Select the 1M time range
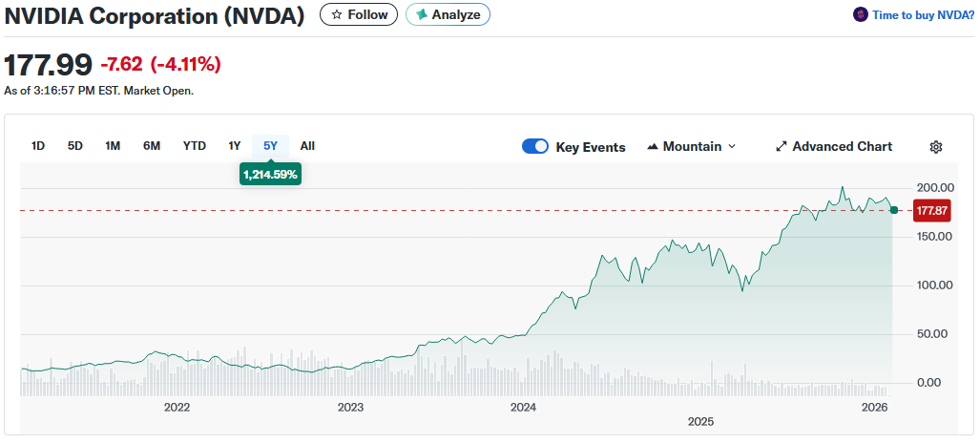This screenshot has width=980, height=444. pyautogui.click(x=113, y=146)
